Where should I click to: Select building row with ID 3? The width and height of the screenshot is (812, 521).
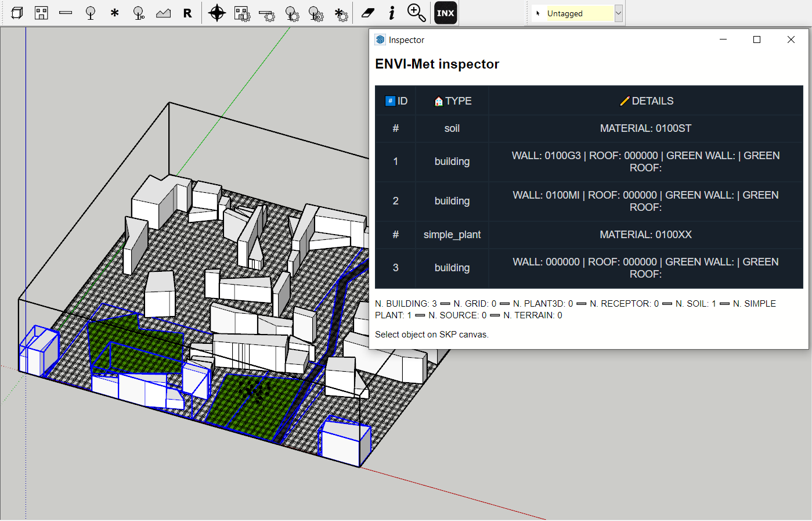(x=589, y=268)
